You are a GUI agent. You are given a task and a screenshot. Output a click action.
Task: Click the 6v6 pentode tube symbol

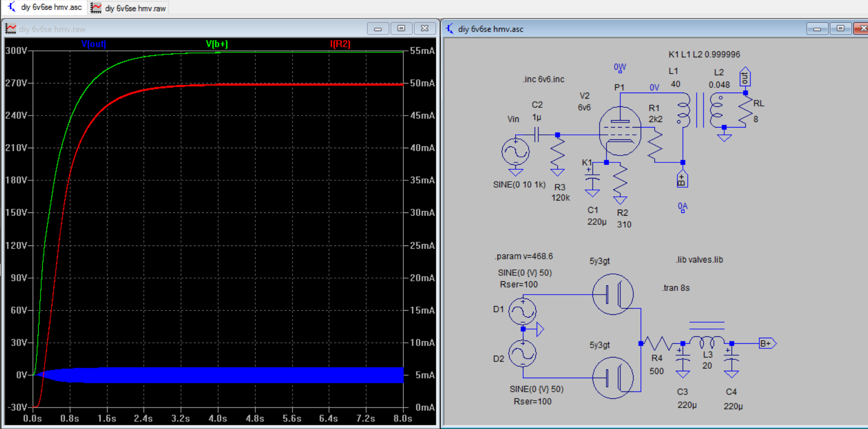click(620, 132)
